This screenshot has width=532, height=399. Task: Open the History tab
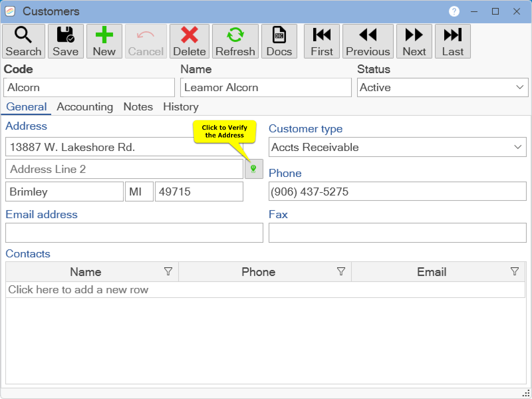[181, 107]
